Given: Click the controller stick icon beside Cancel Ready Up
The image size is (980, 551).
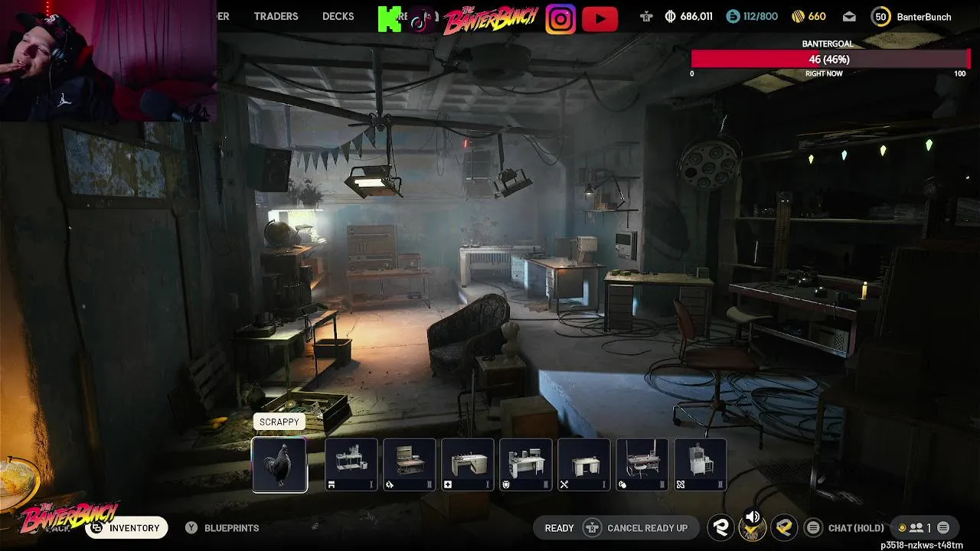Looking at the screenshot, I should 592,527.
